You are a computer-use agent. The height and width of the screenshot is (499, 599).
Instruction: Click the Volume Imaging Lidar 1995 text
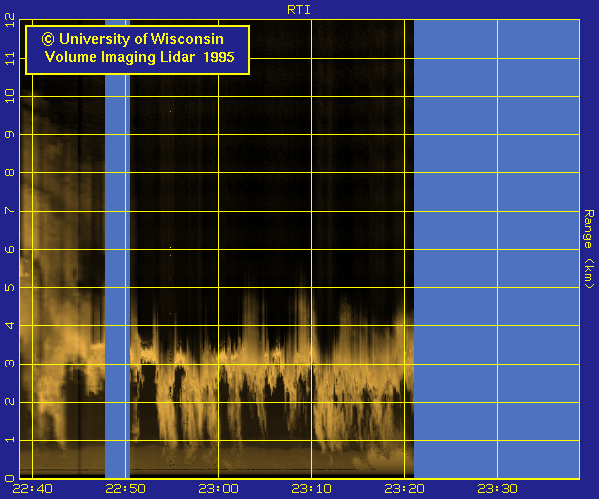click(x=139, y=57)
